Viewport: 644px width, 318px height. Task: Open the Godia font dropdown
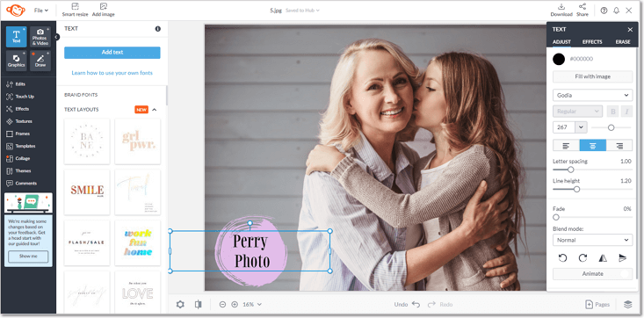(593, 96)
